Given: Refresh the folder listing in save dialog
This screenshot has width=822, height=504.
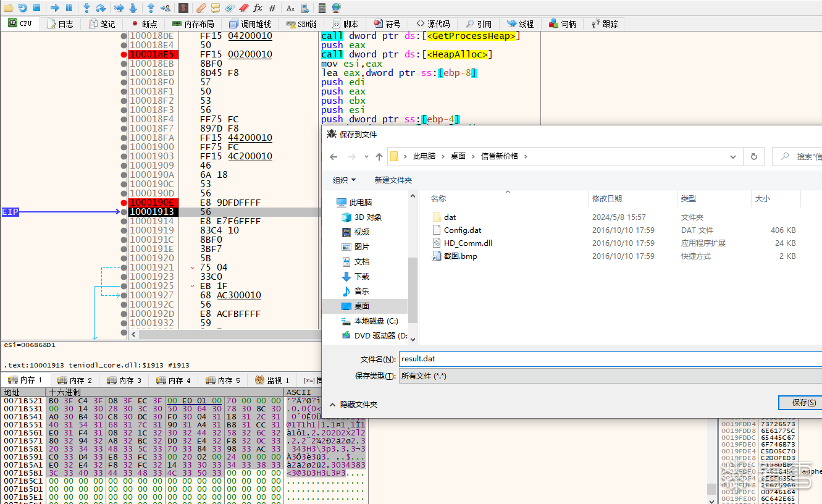Looking at the screenshot, I should [x=753, y=156].
